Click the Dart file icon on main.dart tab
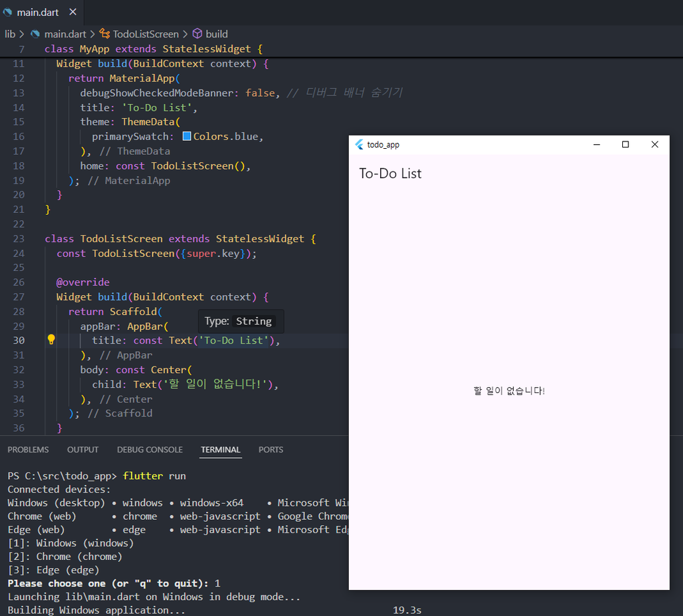Screen dimensions: 683x616 (7, 12)
